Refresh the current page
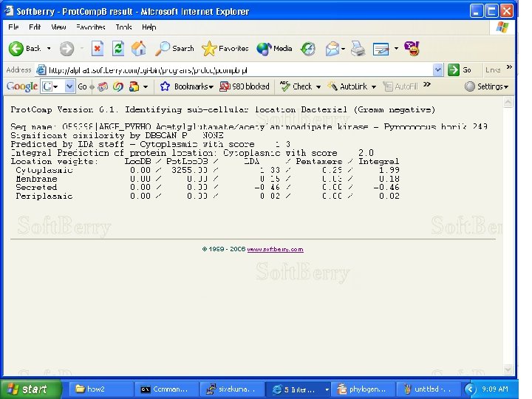 118,49
